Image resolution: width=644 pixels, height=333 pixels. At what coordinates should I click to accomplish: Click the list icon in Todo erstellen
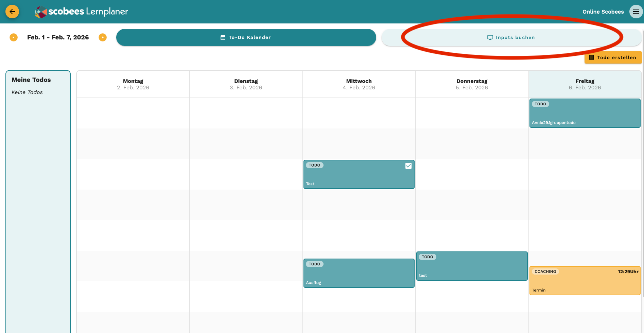(591, 58)
